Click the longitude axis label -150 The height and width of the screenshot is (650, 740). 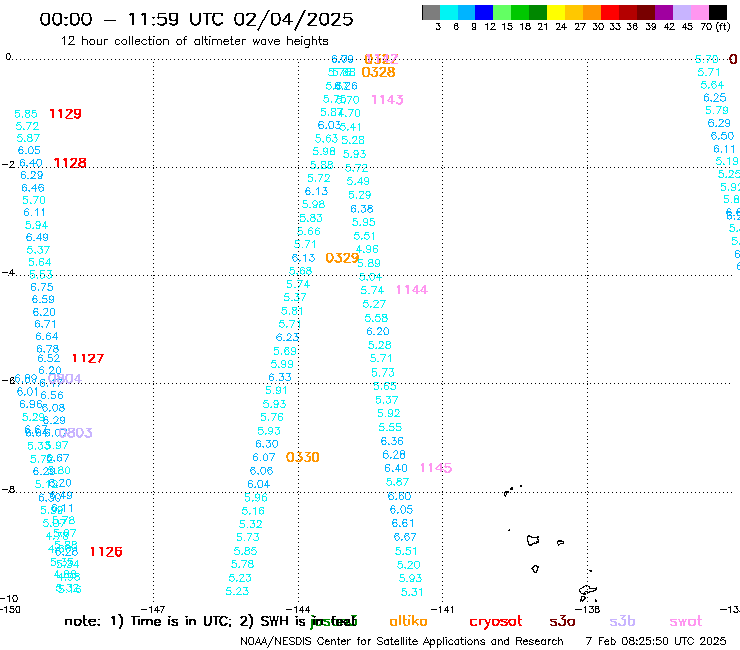coord(10,609)
